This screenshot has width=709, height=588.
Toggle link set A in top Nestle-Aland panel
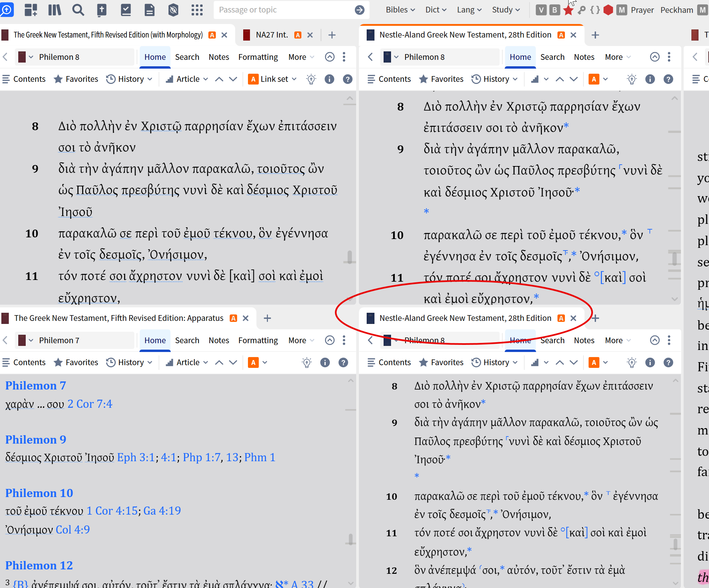point(594,79)
